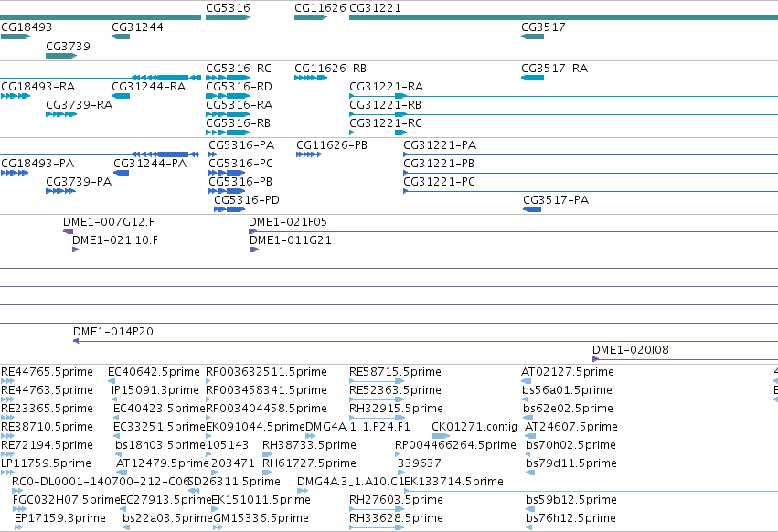Click the CG18493 gene feature
The height and width of the screenshot is (532, 778).
[16, 37]
